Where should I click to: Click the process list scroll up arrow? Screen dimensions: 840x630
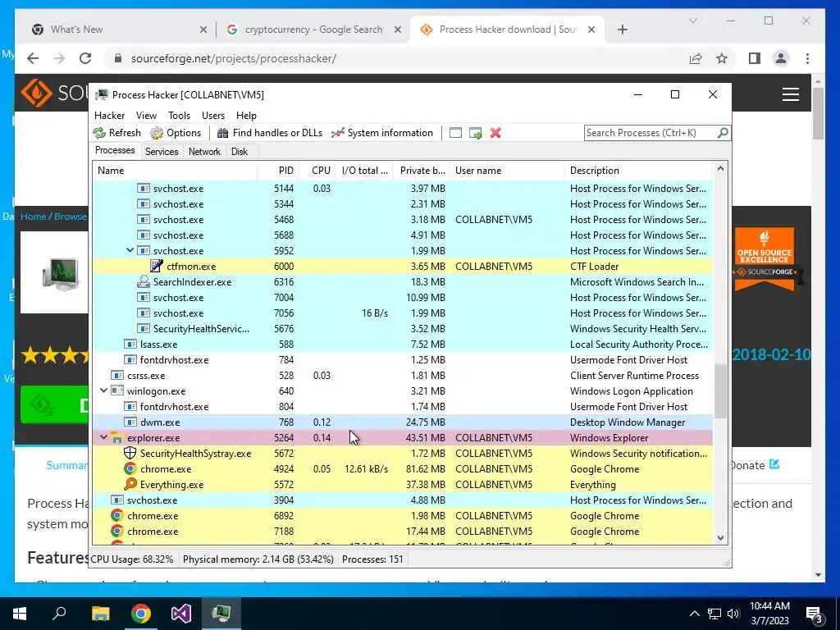(x=720, y=168)
